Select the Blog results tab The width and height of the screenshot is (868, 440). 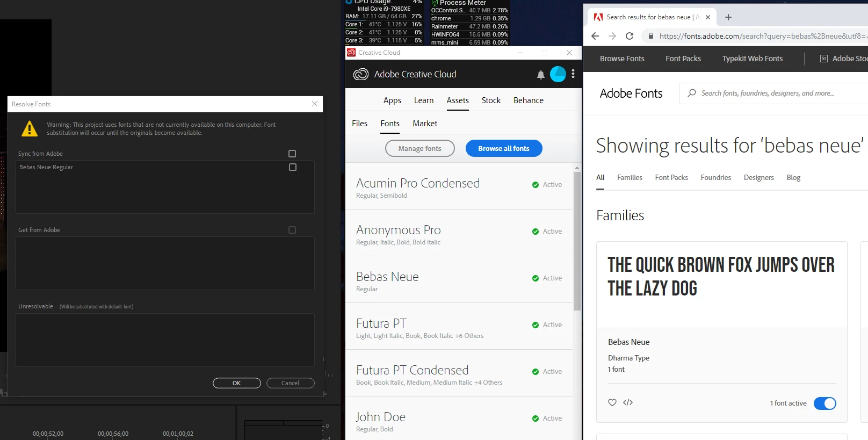point(793,177)
